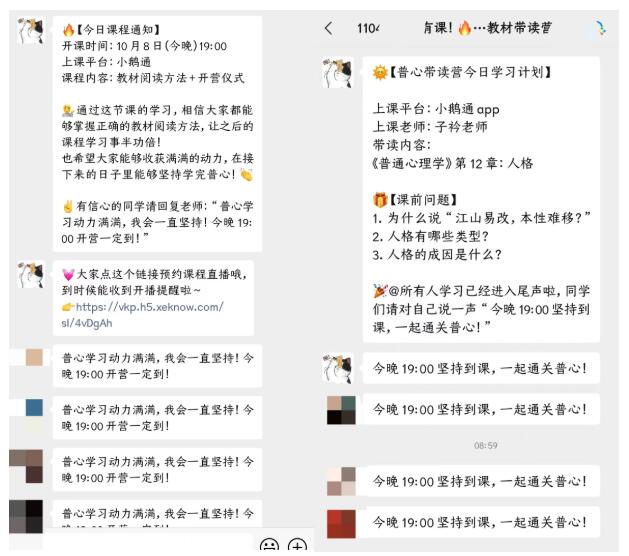Click the message input field at bottom left
629x556 pixels.
130,544
